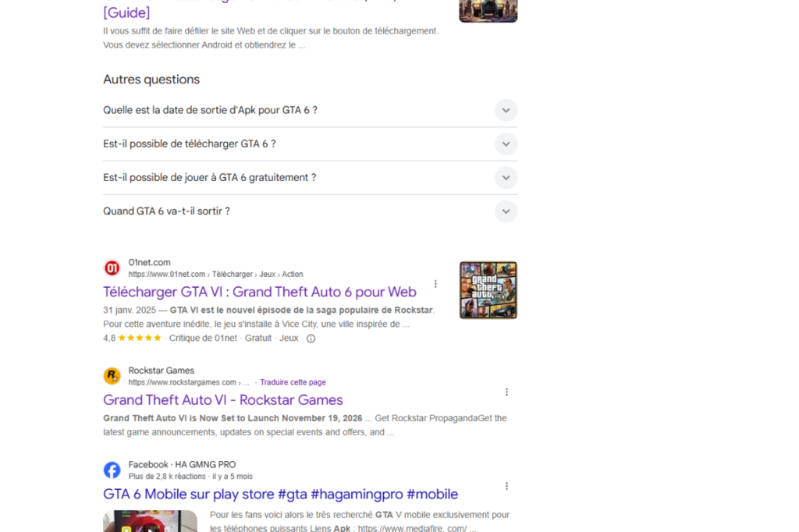The height and width of the screenshot is (532, 799).
Task: Click the Rockstar Games site favicon
Action: (112, 376)
